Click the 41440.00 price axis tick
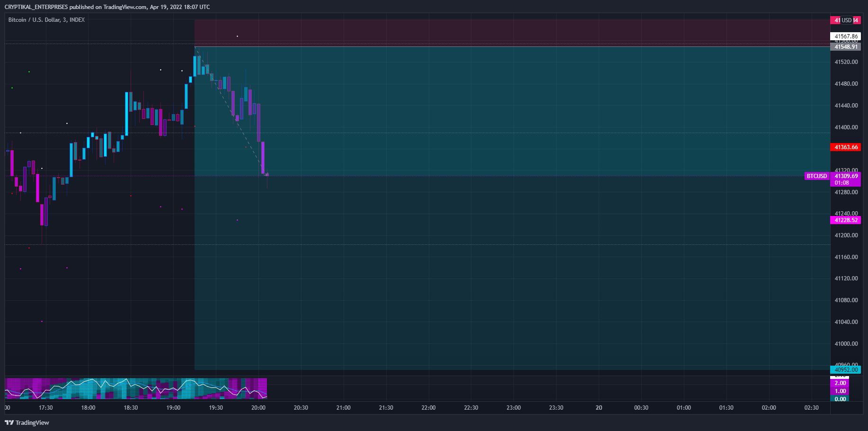The width and height of the screenshot is (868, 431). (x=846, y=106)
